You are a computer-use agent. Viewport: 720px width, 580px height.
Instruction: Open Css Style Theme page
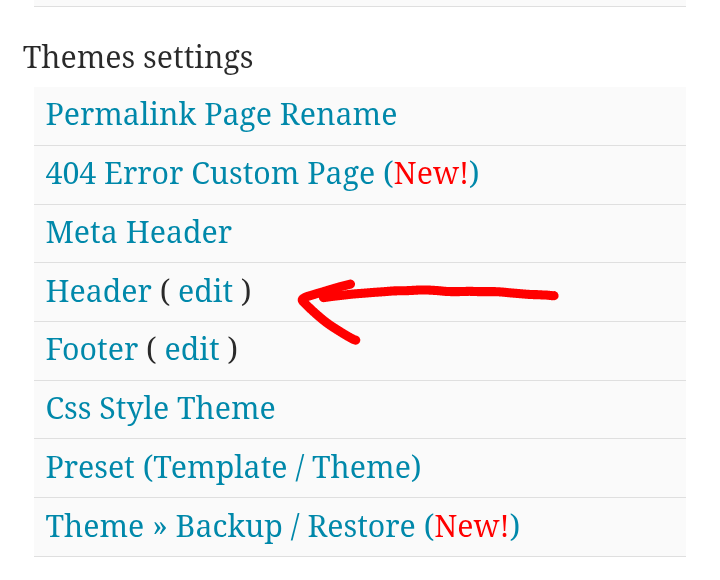pos(160,408)
